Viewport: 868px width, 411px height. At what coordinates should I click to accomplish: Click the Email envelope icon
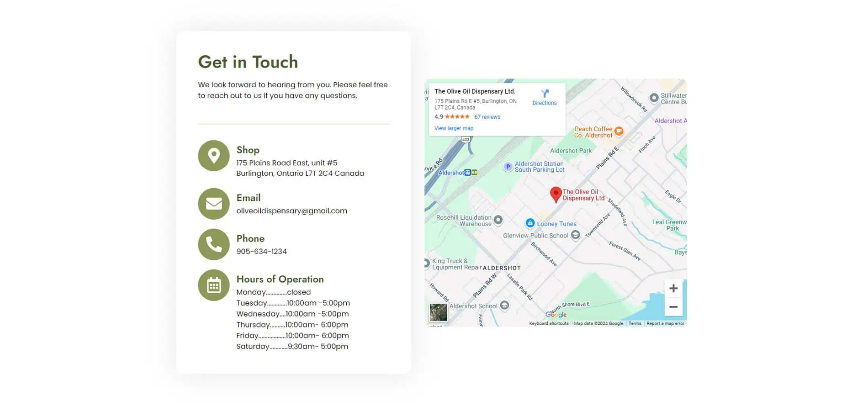click(213, 204)
